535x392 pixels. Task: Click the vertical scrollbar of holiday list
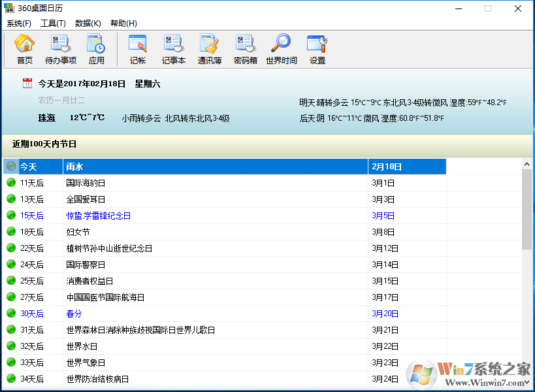coord(527,209)
